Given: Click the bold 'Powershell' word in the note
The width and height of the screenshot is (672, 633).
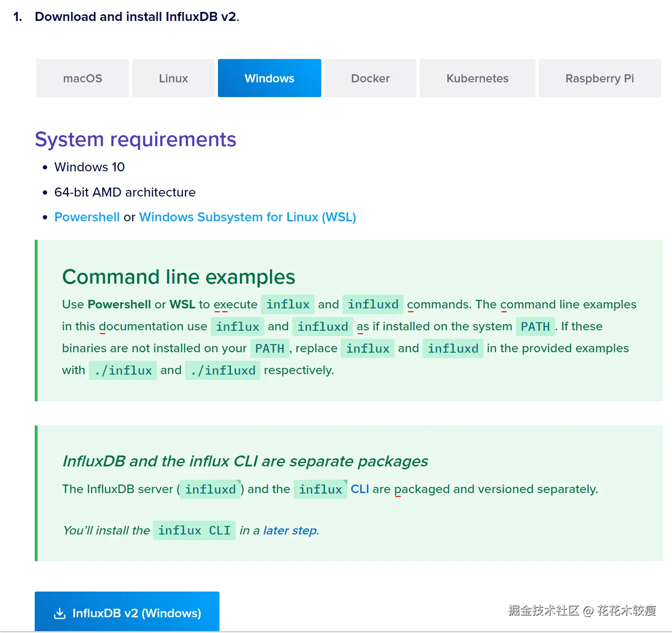Looking at the screenshot, I should point(119,305).
